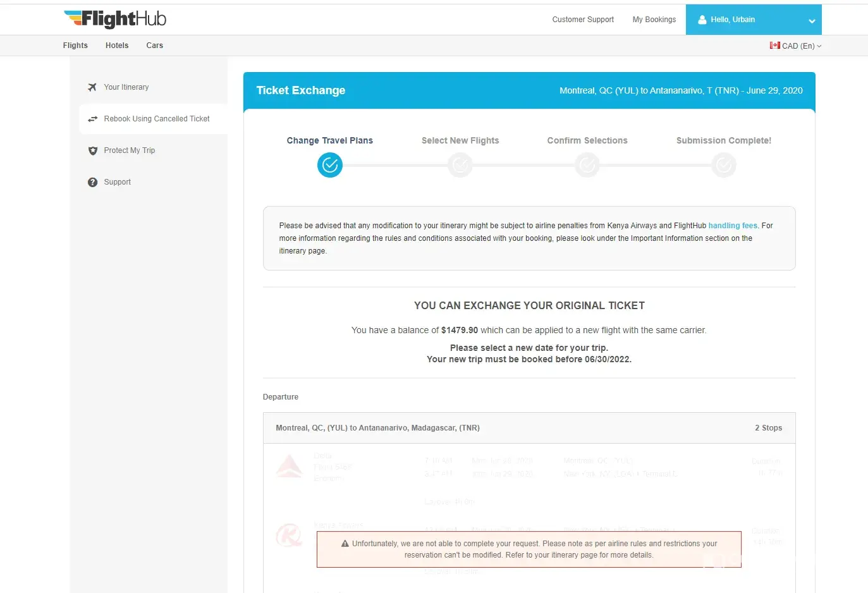
Task: Click the shield icon for Protect My Trip
Action: coord(92,150)
